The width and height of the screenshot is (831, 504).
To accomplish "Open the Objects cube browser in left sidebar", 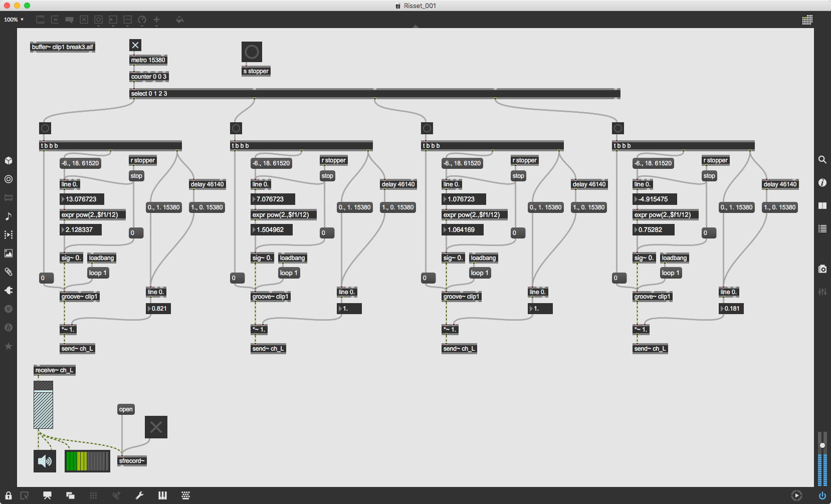I will (9, 161).
